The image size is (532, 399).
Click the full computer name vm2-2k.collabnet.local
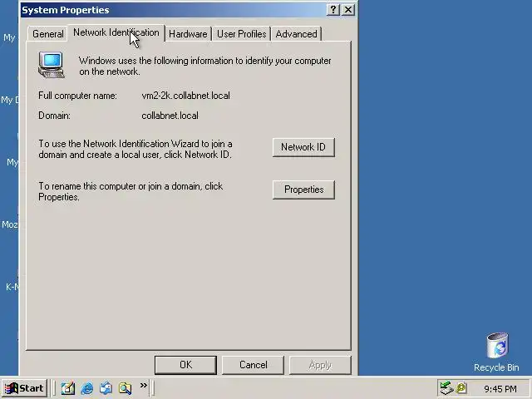click(185, 96)
